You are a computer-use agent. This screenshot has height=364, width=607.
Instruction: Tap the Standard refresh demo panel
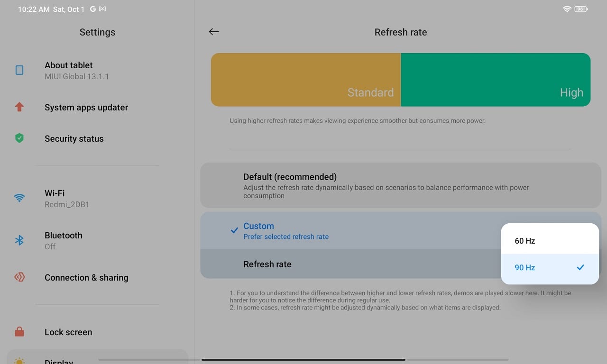pos(306,80)
